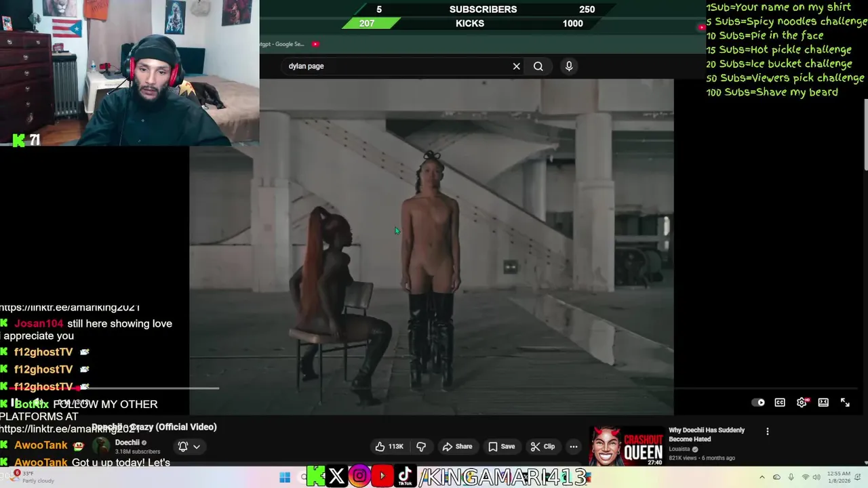Click Josan104's username in chat
Viewport: 868px width, 488px height.
(38, 324)
